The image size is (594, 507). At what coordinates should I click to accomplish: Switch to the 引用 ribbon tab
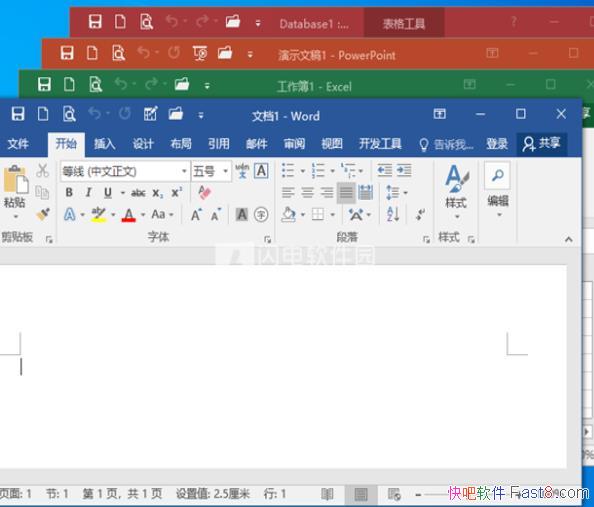(219, 144)
